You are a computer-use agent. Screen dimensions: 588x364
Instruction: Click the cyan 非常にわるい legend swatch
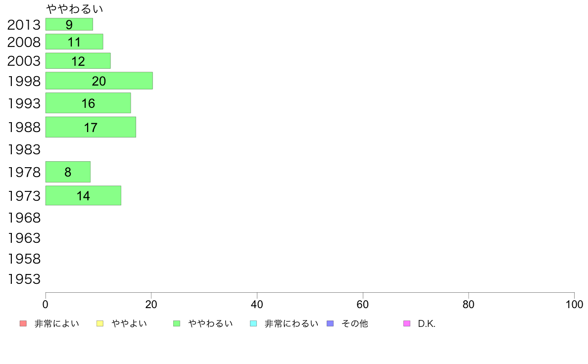pyautogui.click(x=253, y=323)
